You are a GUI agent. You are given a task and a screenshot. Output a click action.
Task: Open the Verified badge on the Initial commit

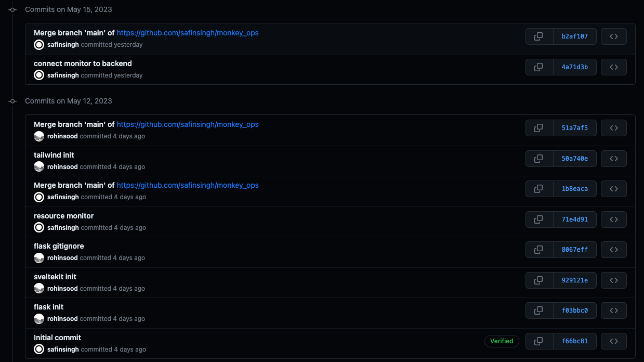coord(501,341)
